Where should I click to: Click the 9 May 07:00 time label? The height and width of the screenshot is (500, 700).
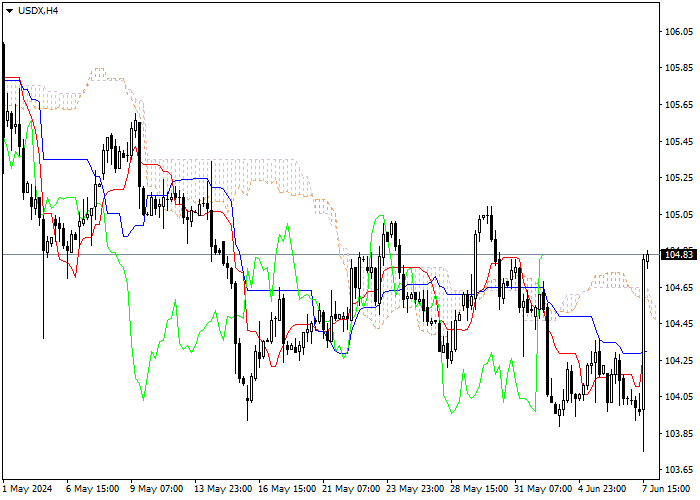[x=157, y=489]
